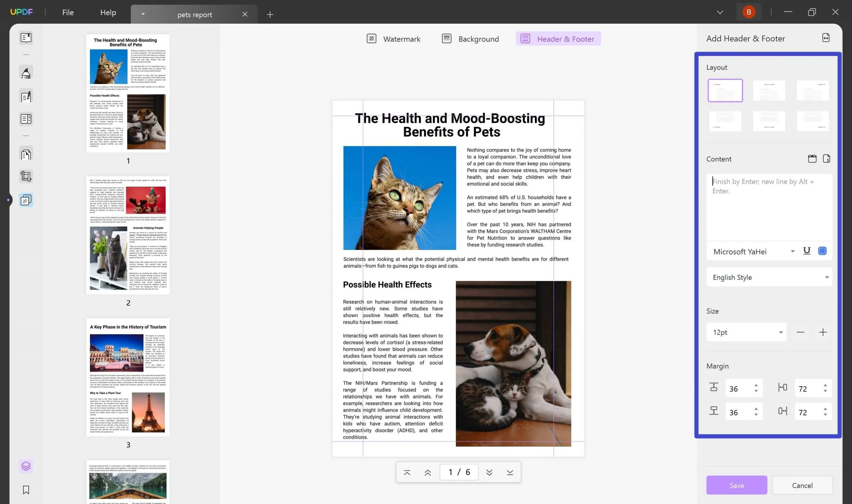This screenshot has height=504, width=852.
Task: Select the Reader mode icon in sidebar
Action: point(26,37)
